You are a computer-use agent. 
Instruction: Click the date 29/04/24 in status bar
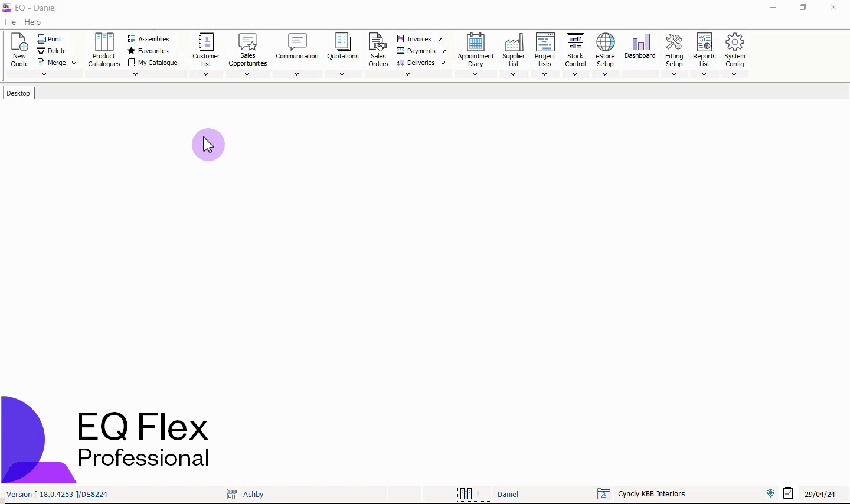pyautogui.click(x=820, y=495)
